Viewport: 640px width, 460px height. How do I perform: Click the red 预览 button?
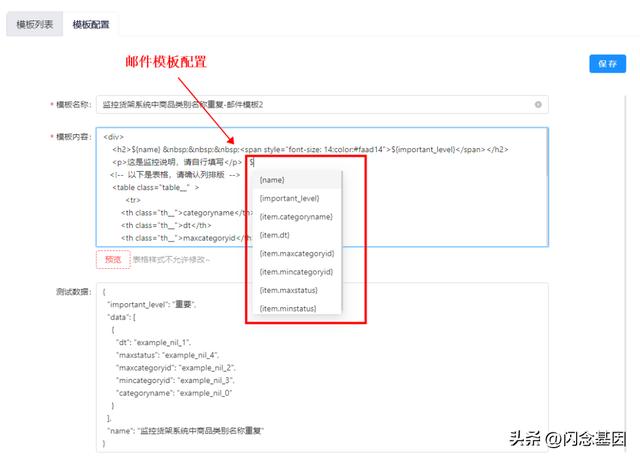pos(113,260)
